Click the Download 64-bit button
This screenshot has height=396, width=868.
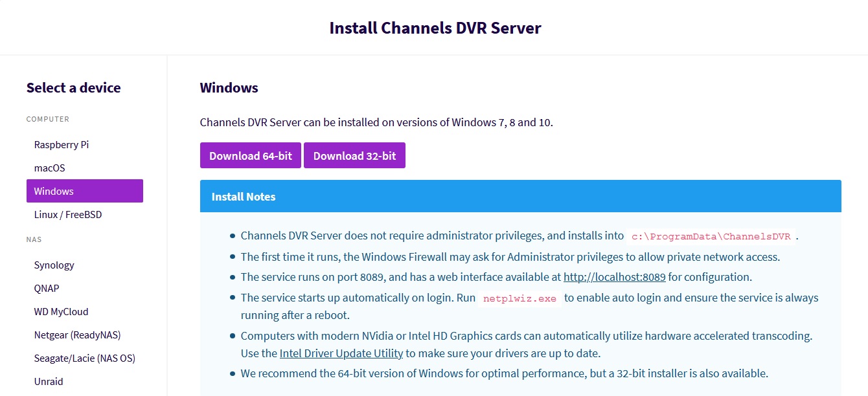point(251,156)
